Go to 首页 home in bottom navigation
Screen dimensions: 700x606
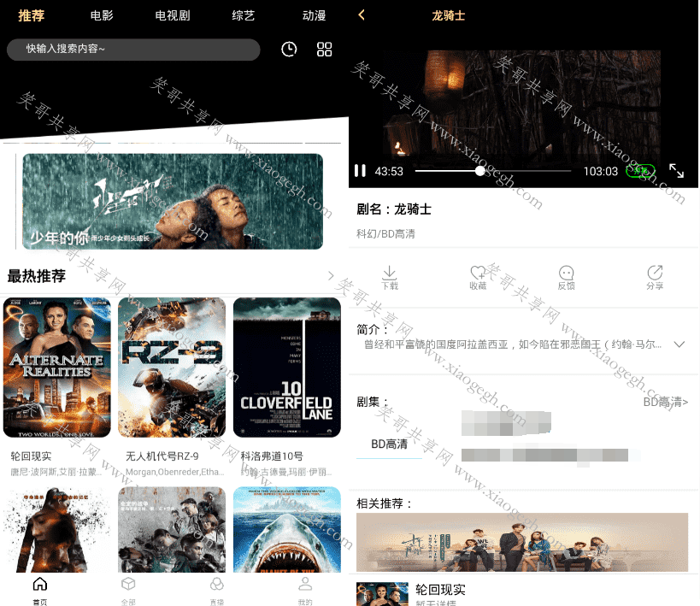coord(39,591)
